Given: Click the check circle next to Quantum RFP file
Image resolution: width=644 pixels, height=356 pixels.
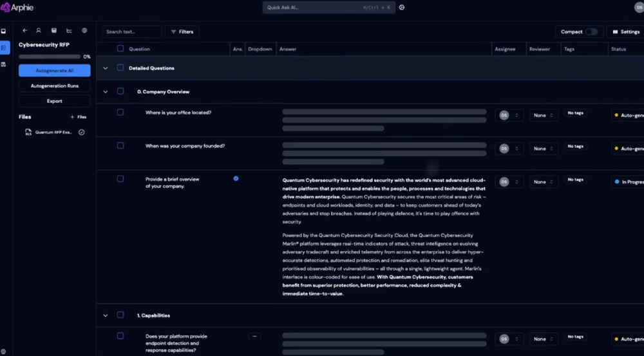Looking at the screenshot, I should (81, 132).
